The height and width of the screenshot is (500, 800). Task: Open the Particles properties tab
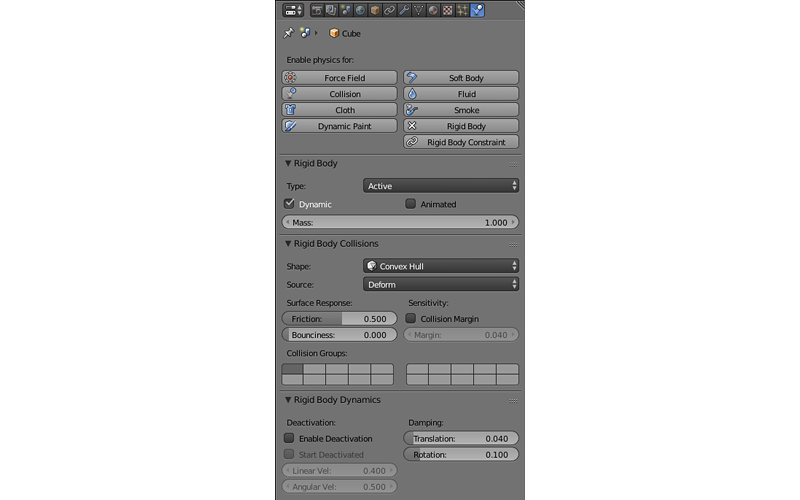[462, 10]
